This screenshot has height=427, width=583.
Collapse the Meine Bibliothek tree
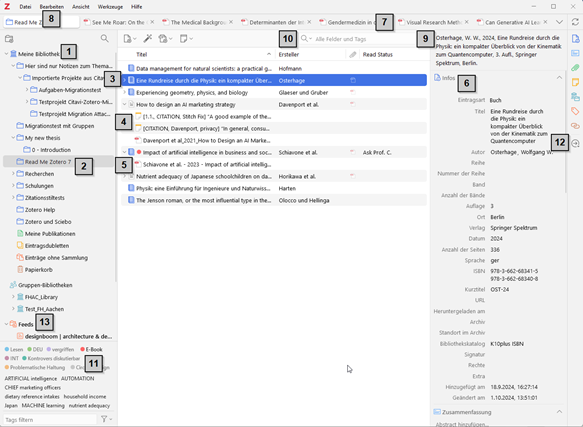point(6,54)
